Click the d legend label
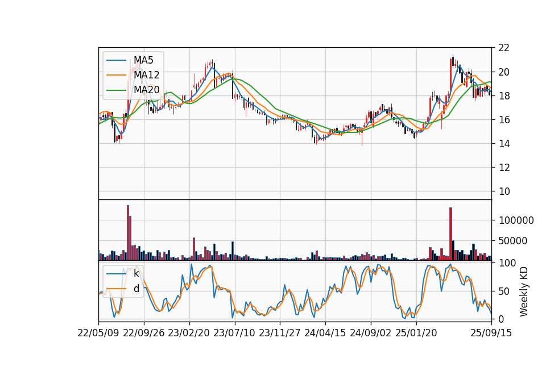Viewport: 546px width, 392px height. [x=136, y=289]
